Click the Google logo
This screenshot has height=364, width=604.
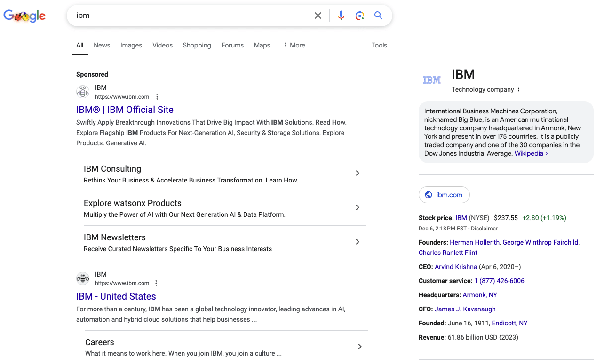coord(24,16)
